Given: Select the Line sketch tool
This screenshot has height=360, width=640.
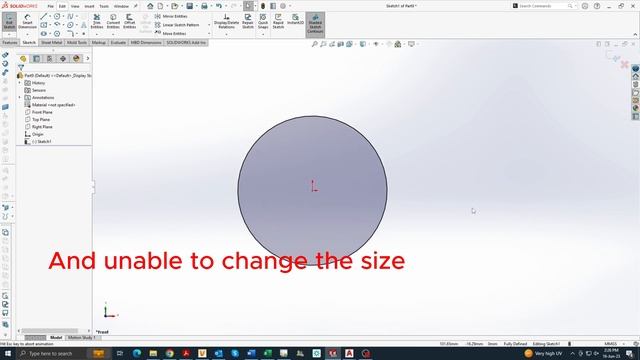Looking at the screenshot, I should pyautogui.click(x=44, y=16).
